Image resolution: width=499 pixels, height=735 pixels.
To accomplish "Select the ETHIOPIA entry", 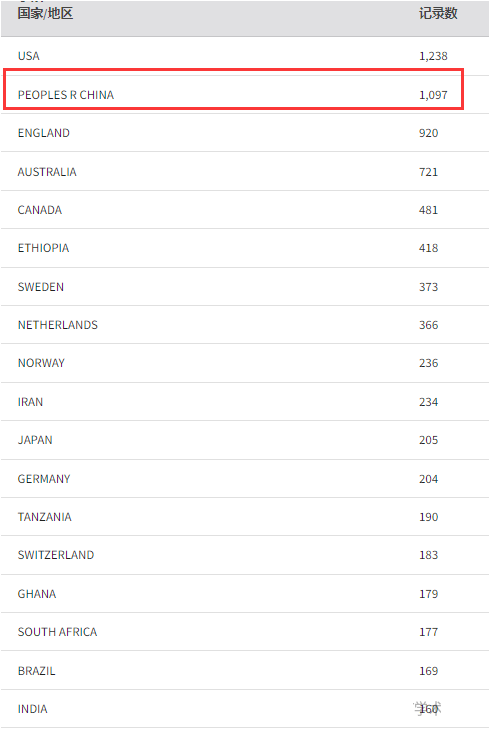I will pos(43,248).
